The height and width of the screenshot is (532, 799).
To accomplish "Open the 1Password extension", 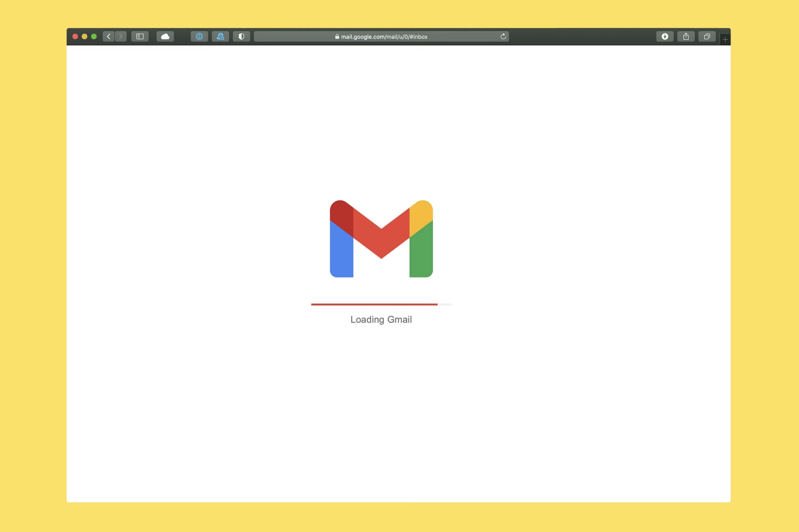I will [199, 36].
